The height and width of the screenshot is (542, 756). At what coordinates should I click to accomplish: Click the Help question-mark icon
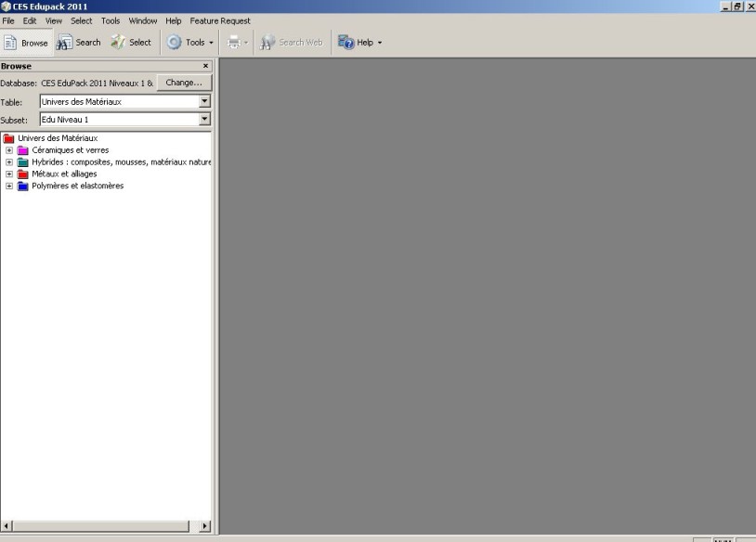click(345, 43)
